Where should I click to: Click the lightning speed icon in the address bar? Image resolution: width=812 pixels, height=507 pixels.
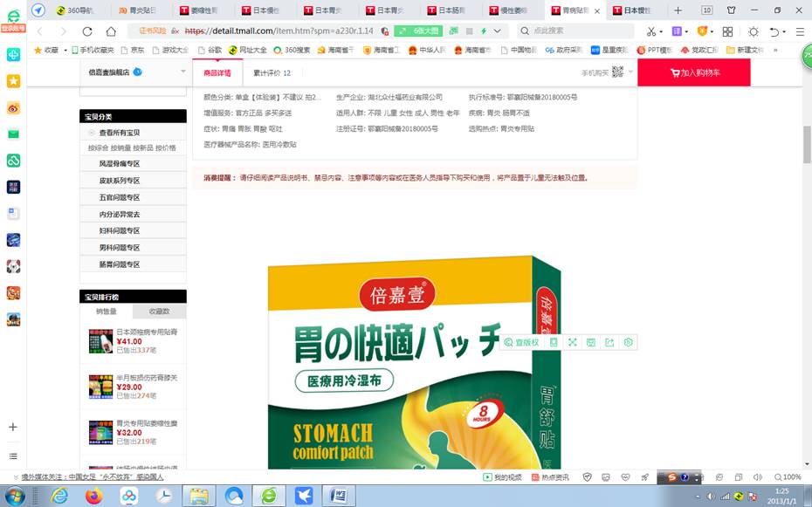click(x=484, y=30)
